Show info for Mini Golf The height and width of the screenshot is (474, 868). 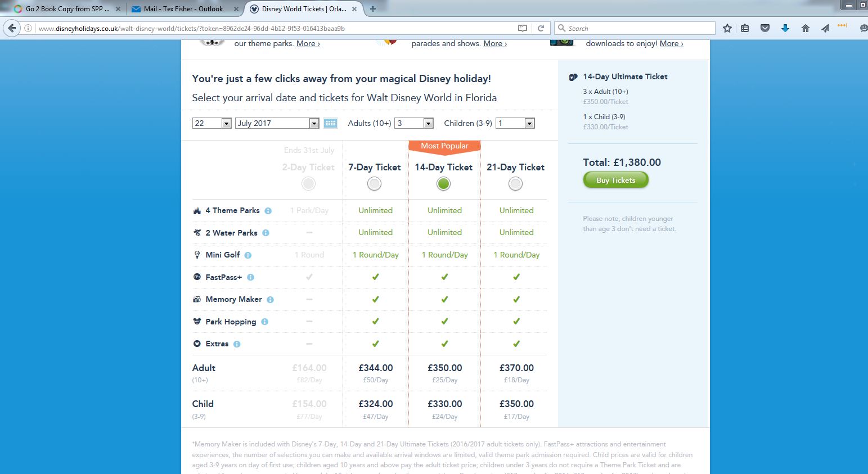point(248,255)
